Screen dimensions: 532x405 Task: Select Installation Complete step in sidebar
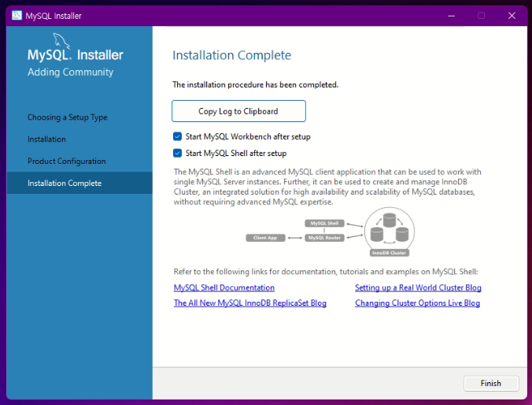tap(79, 183)
